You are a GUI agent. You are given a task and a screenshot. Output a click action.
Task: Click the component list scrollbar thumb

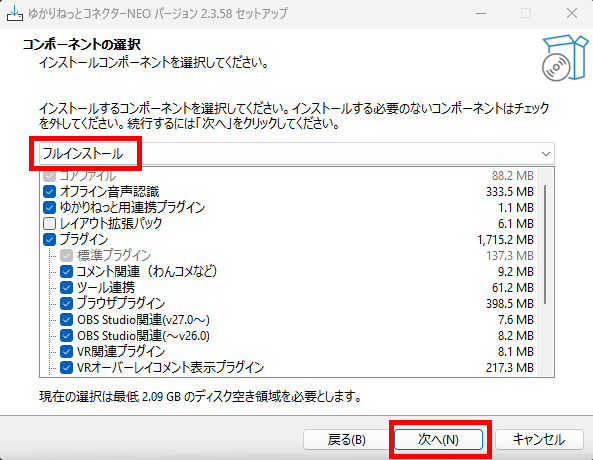[x=545, y=244]
